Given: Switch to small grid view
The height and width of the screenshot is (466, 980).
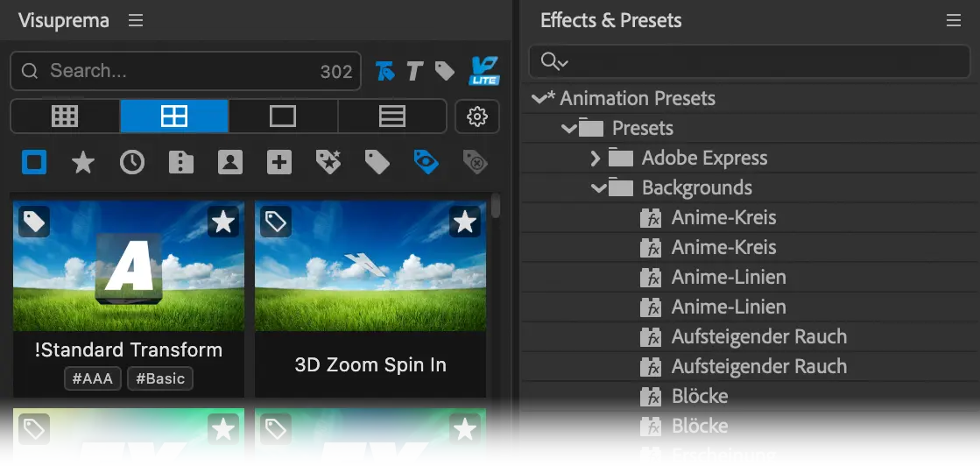Looking at the screenshot, I should pos(65,116).
